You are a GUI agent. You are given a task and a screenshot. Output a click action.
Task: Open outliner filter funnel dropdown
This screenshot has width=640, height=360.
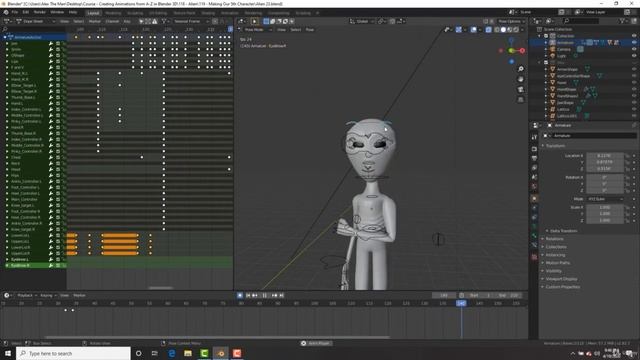(623, 20)
